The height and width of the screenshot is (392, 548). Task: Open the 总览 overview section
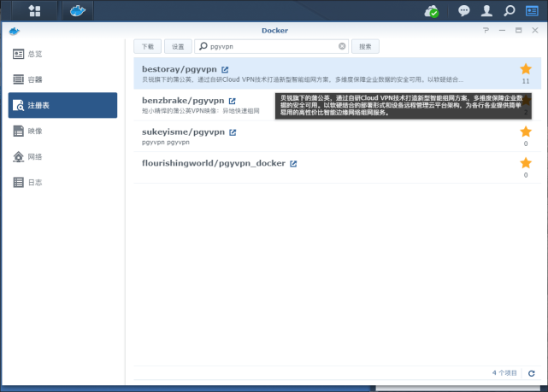tap(62, 54)
